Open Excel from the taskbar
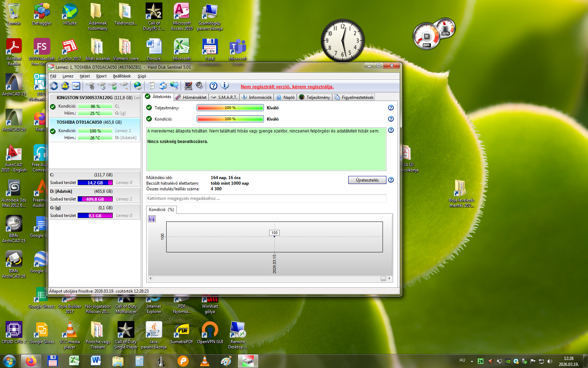The height and width of the screenshot is (368, 588). [x=74, y=361]
